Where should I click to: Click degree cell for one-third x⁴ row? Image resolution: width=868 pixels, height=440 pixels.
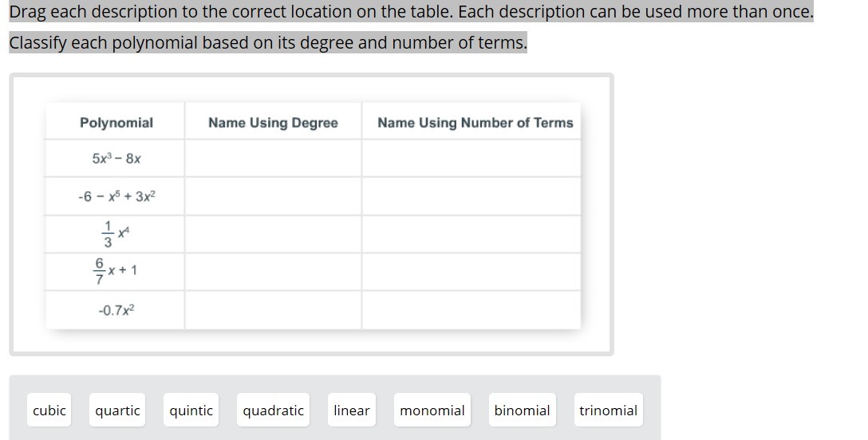(273, 234)
